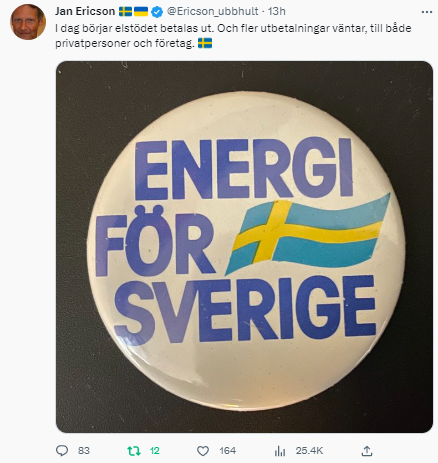The image size is (438, 463).
Task: Click Jan Ericson's profile avatar
Action: pyautogui.click(x=28, y=22)
